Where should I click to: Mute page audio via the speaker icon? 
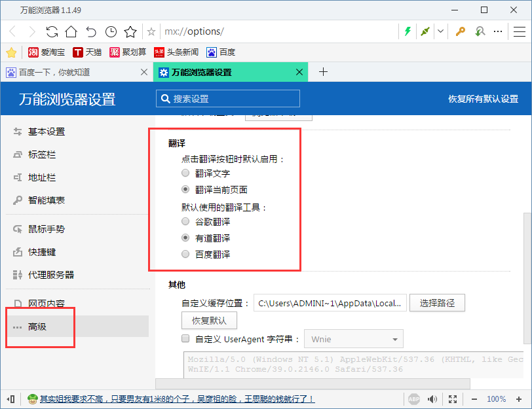click(431, 398)
